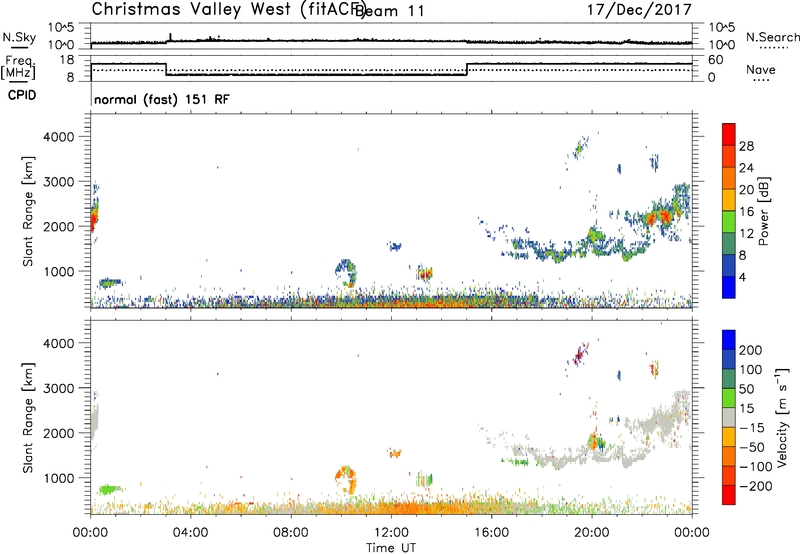Pick the red bottom segment of the Velocity colorbar
This screenshot has height=554, width=800.
pos(729,495)
